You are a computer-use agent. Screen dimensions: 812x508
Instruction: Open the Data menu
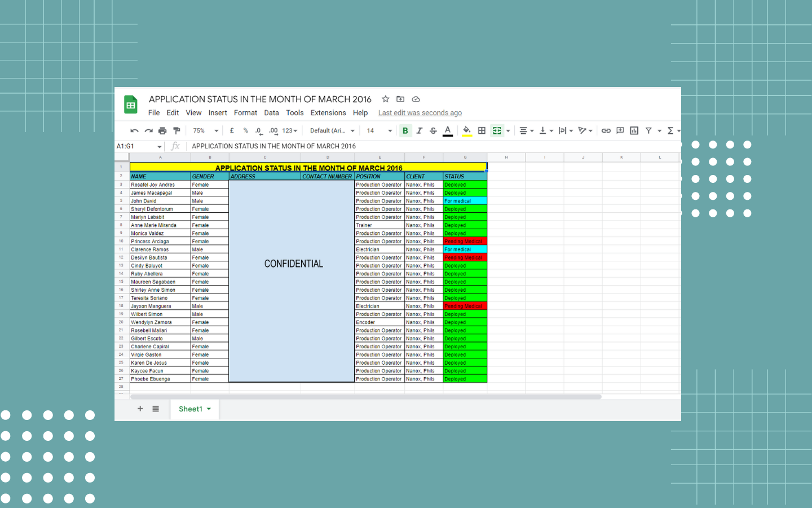pyautogui.click(x=271, y=113)
